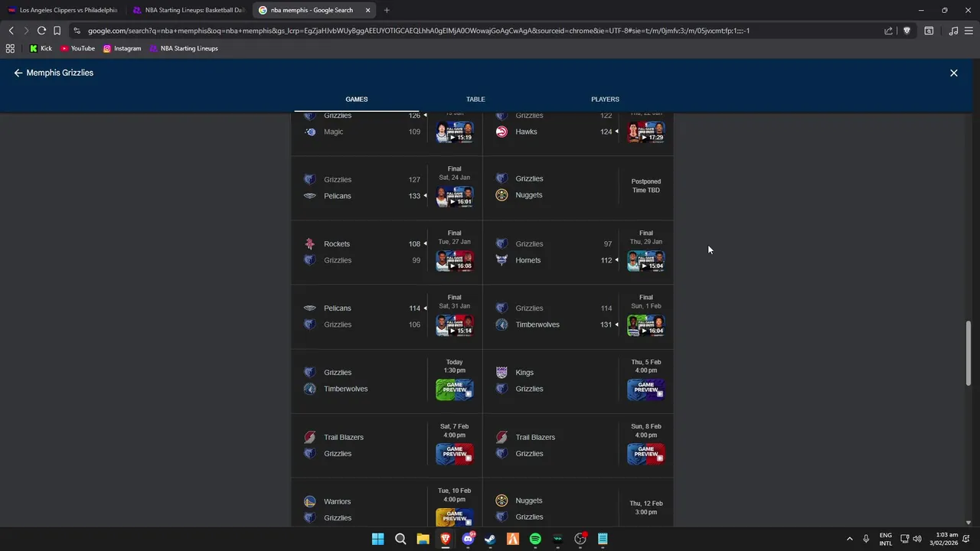
Task: Play Grizzlies vs Pelicans 24 Jan highlights
Action: click(455, 196)
